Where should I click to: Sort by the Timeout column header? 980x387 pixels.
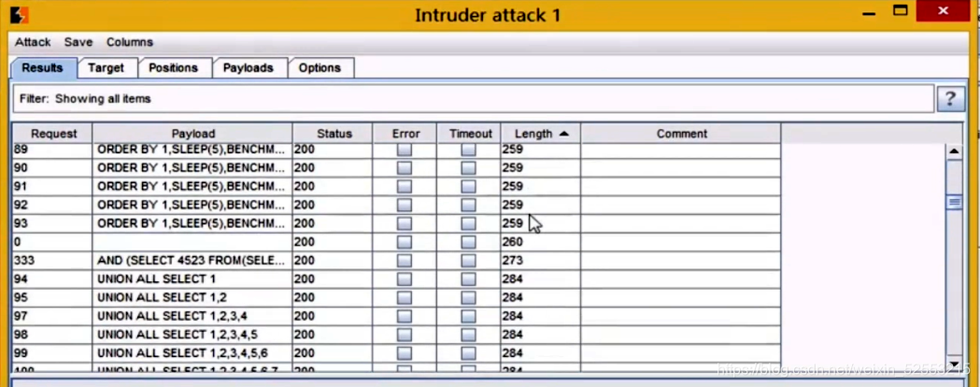pos(469,134)
